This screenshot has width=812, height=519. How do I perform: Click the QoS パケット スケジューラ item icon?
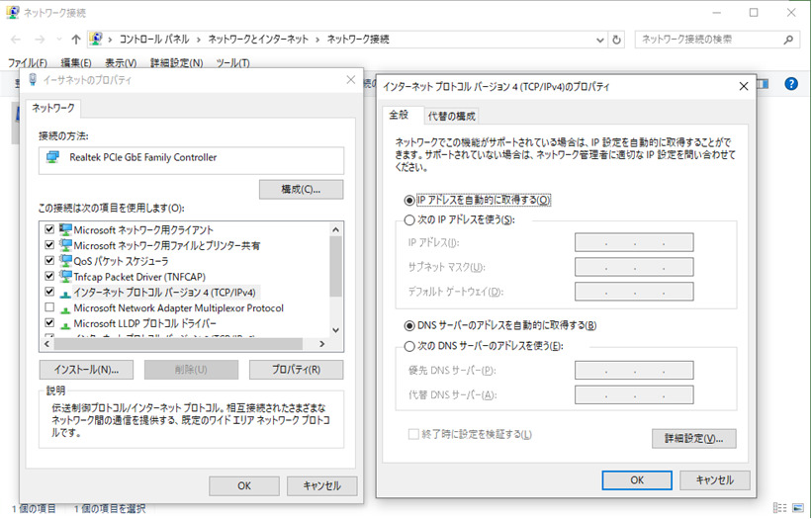[x=65, y=260]
